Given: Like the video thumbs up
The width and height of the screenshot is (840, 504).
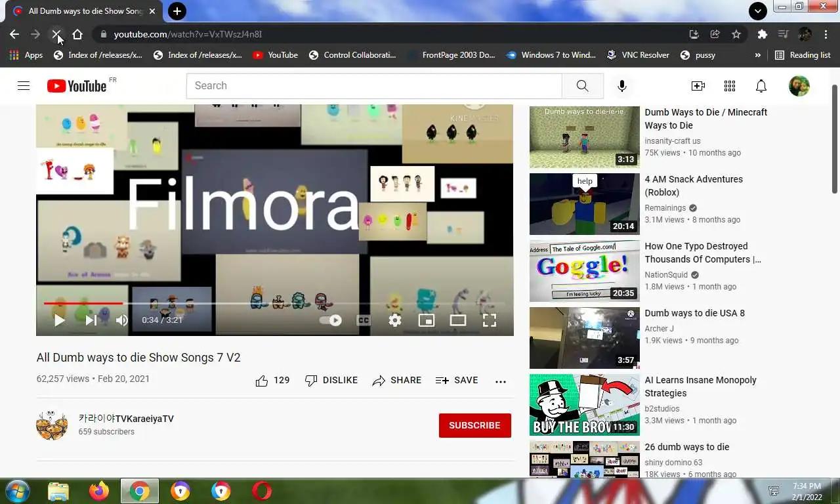Looking at the screenshot, I should coord(272,381).
